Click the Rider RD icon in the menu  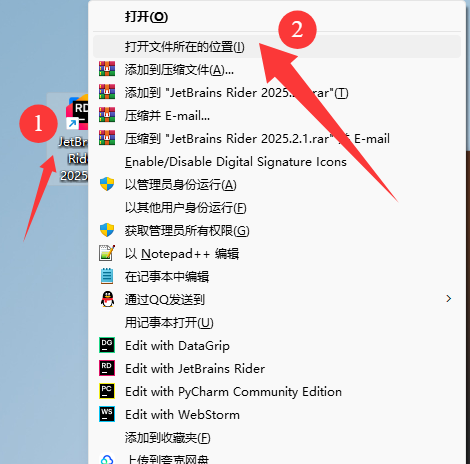point(107,368)
